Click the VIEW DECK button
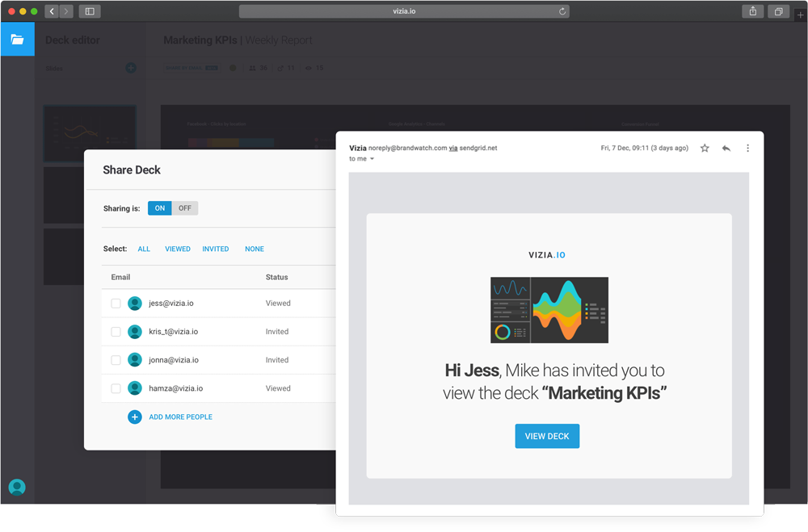 tap(547, 436)
